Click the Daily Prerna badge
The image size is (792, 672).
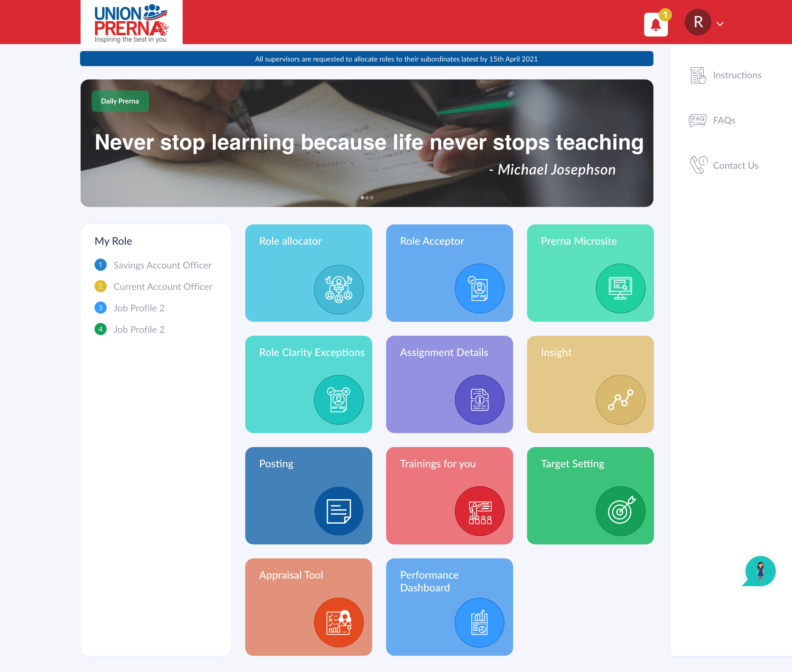(x=120, y=101)
